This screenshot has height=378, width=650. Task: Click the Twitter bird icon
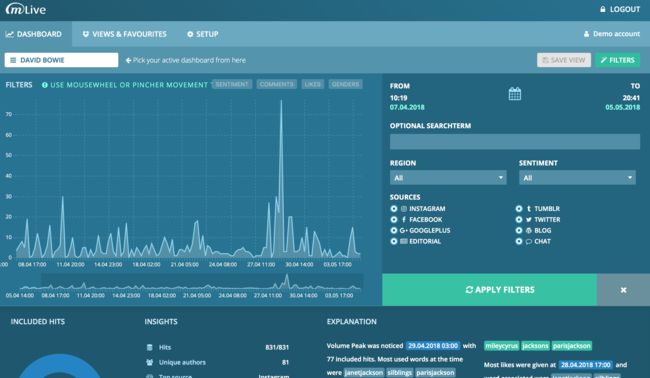pyautogui.click(x=529, y=220)
